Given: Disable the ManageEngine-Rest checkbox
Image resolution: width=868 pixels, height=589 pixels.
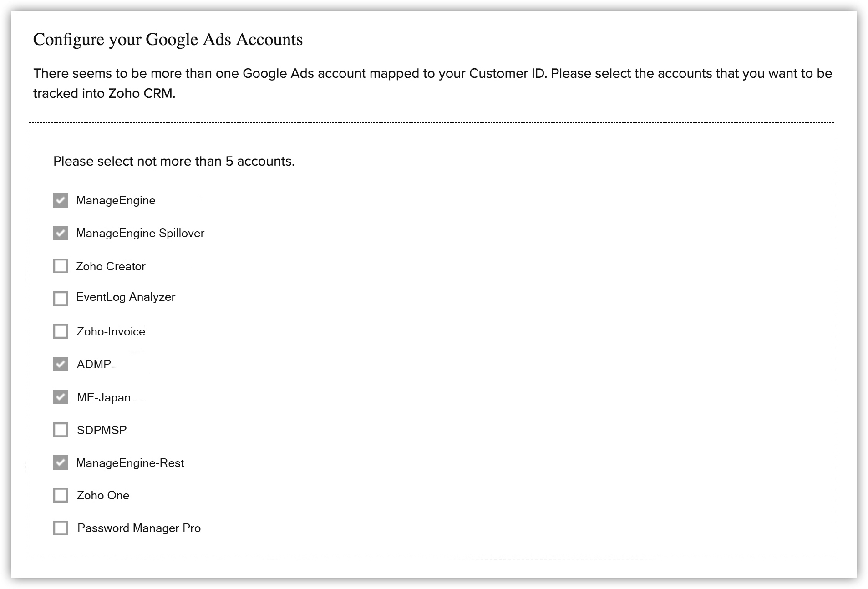Looking at the screenshot, I should (61, 462).
